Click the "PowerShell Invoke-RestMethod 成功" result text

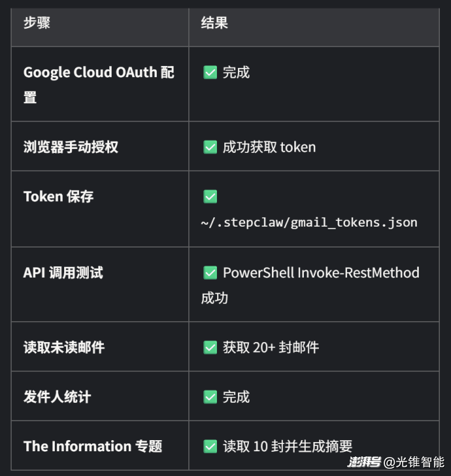(320, 273)
